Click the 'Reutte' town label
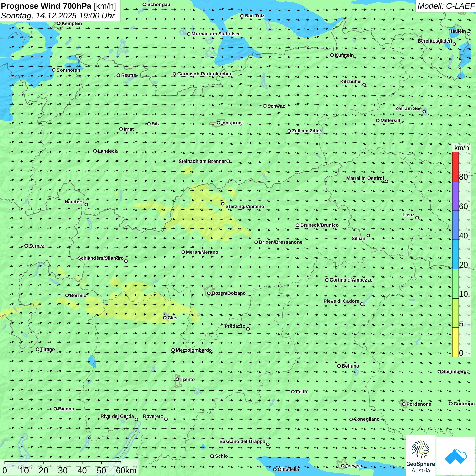 (x=129, y=75)
